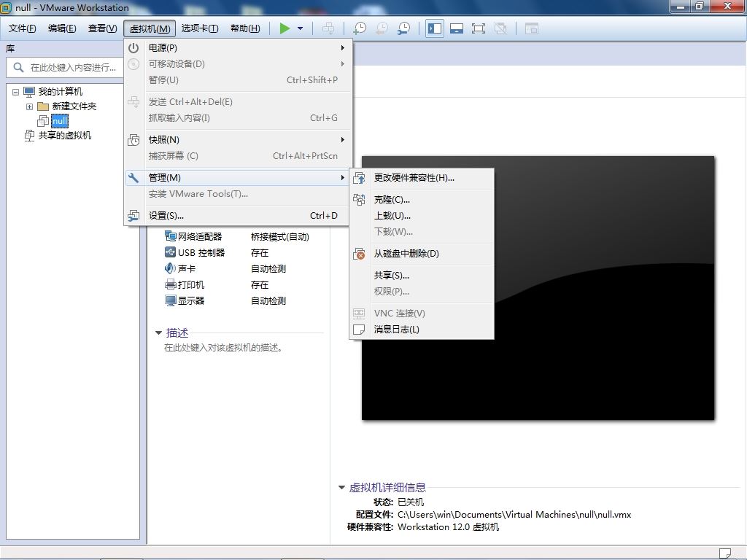Enter full screen mode icon
The height and width of the screenshot is (560, 747).
pyautogui.click(x=479, y=28)
